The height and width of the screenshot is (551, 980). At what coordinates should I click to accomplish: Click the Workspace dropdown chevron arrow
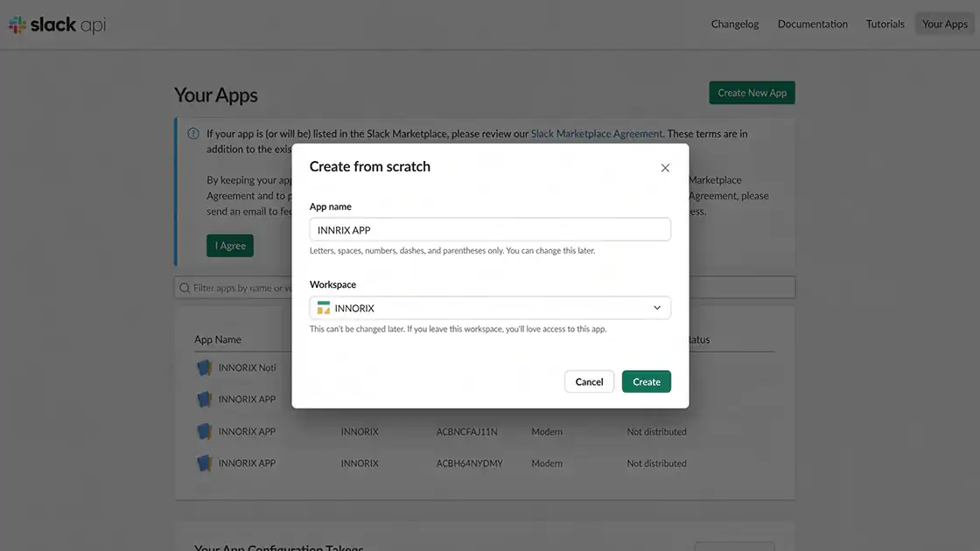[x=657, y=308]
